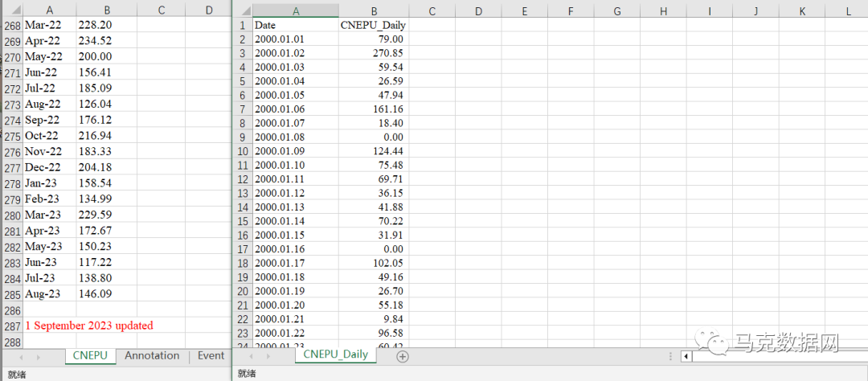
Task: Click cell 'Dec-22' in left window
Action: tap(49, 167)
